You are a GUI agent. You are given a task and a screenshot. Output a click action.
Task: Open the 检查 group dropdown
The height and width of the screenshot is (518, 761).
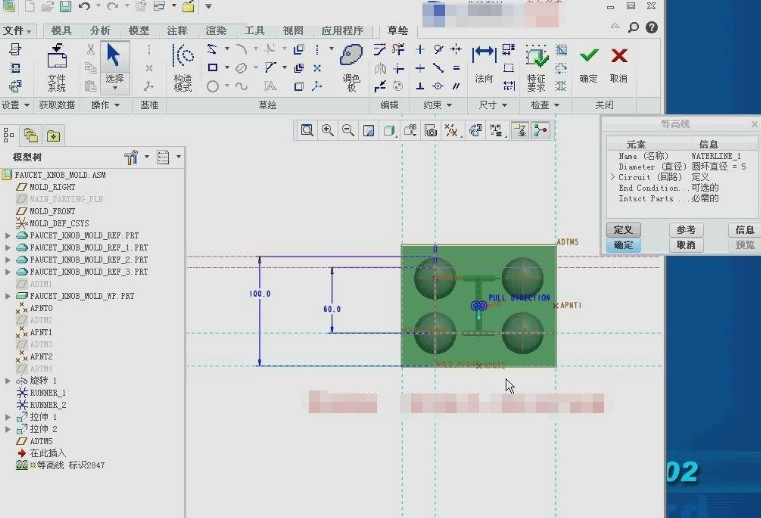tap(545, 105)
